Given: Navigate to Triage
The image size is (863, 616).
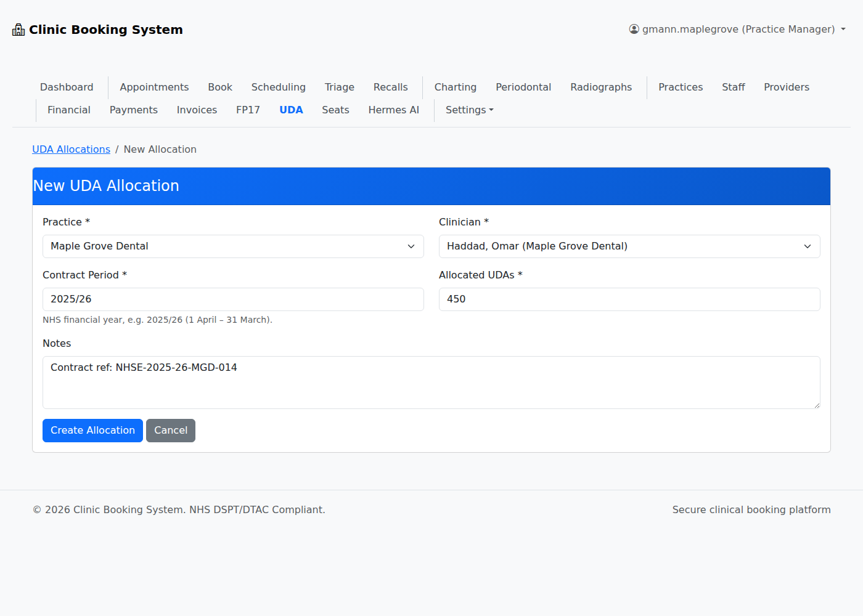Looking at the screenshot, I should tap(340, 87).
